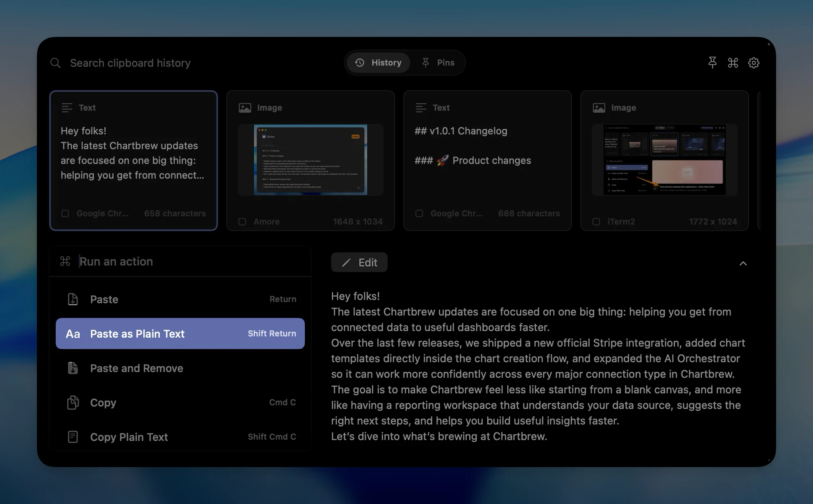Open the command shortcuts icon in top-right
The width and height of the screenshot is (813, 504).
point(733,63)
